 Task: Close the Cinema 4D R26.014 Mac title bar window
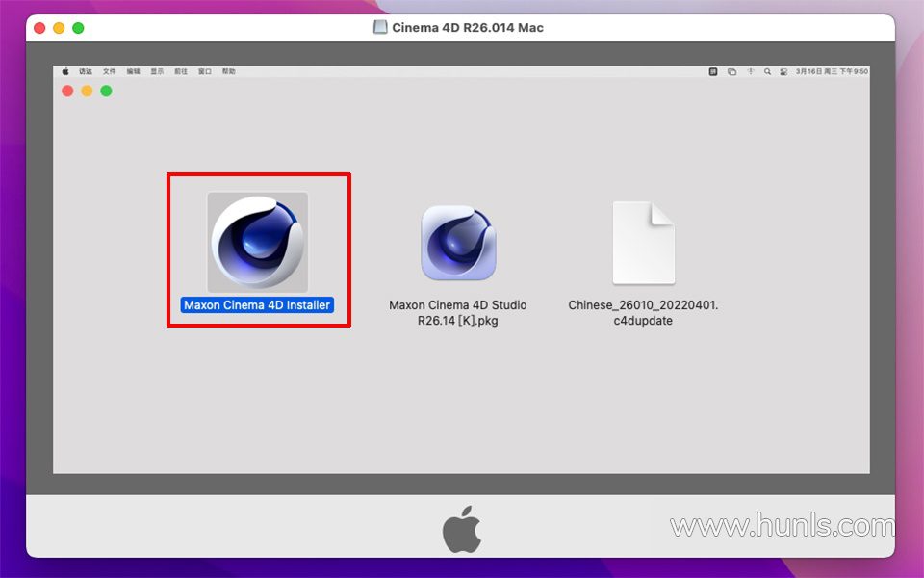pos(39,28)
